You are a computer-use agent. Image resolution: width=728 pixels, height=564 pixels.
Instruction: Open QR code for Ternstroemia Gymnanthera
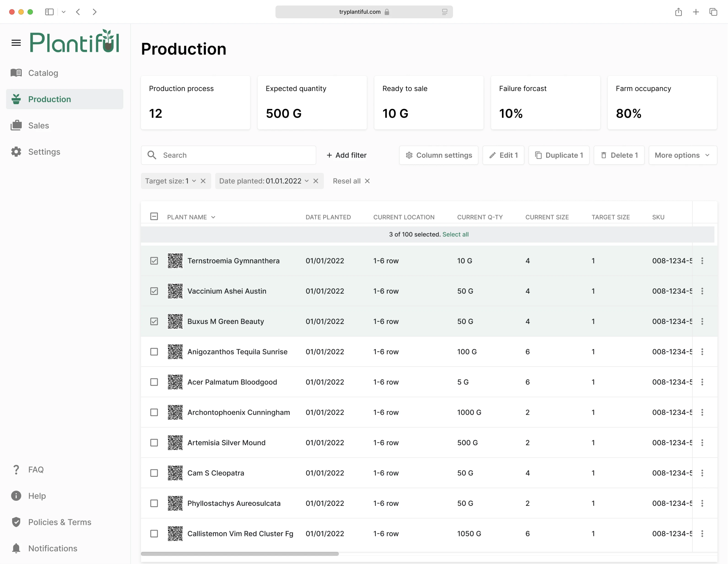[175, 261]
